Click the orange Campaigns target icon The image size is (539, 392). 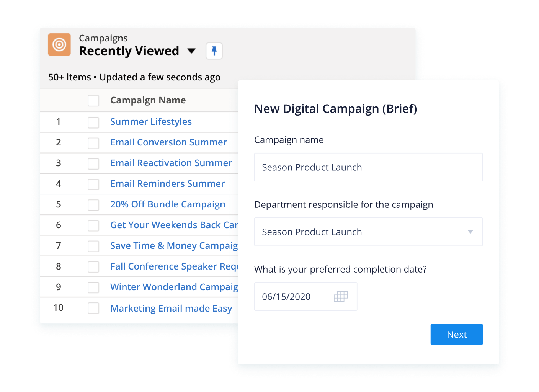coord(59,45)
